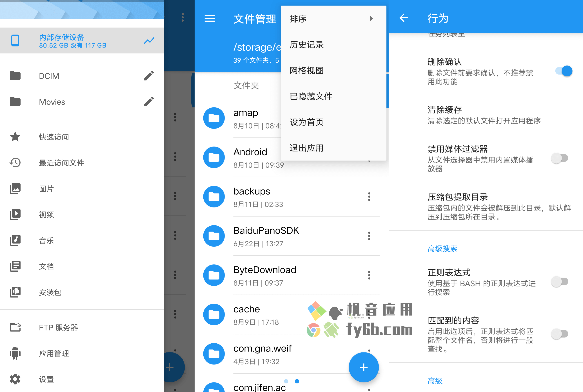583x392 pixels.
Task: Open 文档 documents category
Action: 82,266
